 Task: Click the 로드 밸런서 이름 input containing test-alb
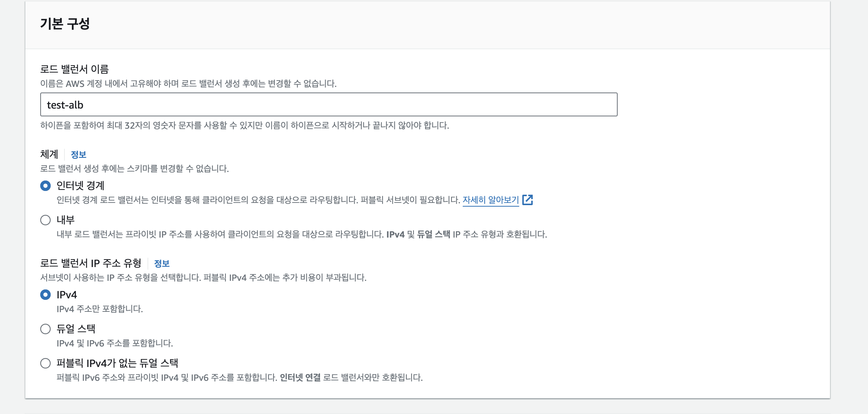click(x=329, y=104)
